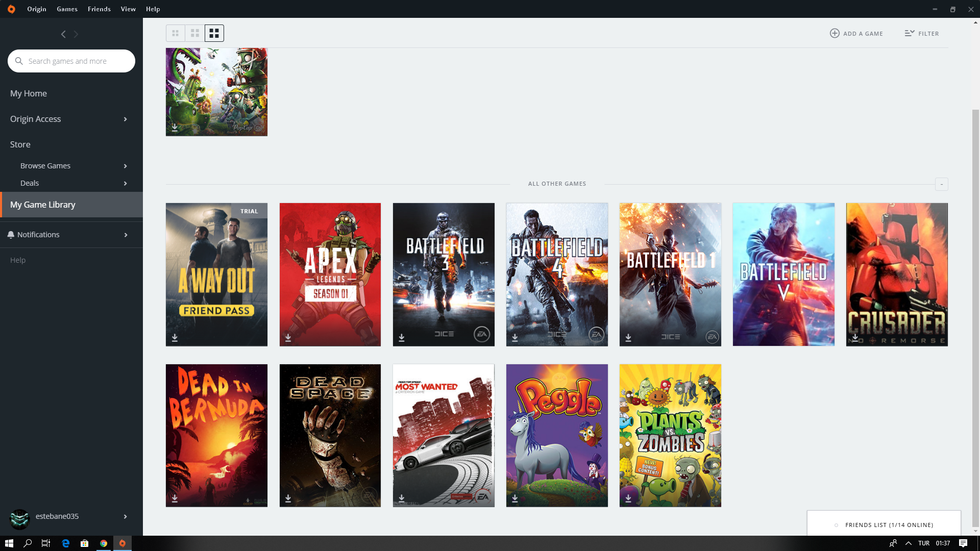The height and width of the screenshot is (551, 980).
Task: Switch to the medium tile view
Action: 195,33
